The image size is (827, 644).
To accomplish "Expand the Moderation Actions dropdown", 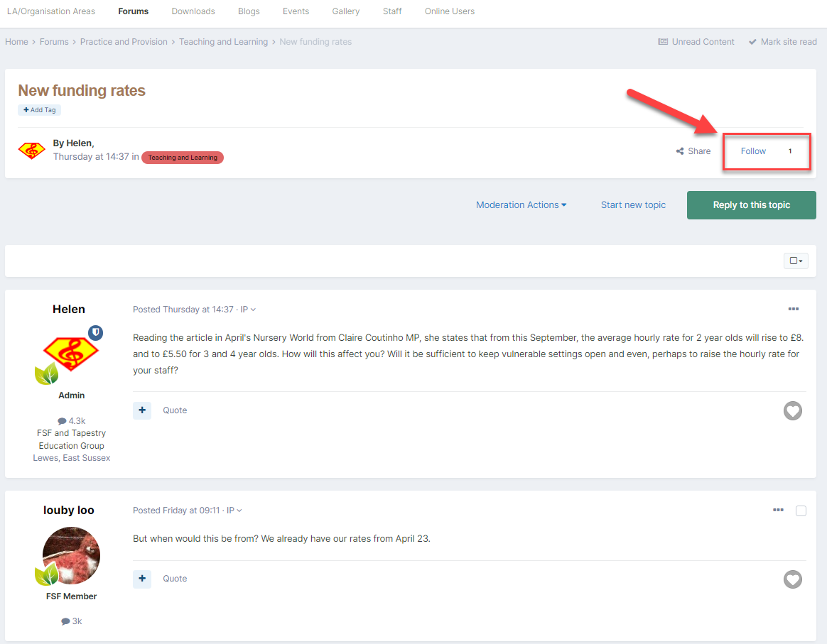I will point(521,205).
